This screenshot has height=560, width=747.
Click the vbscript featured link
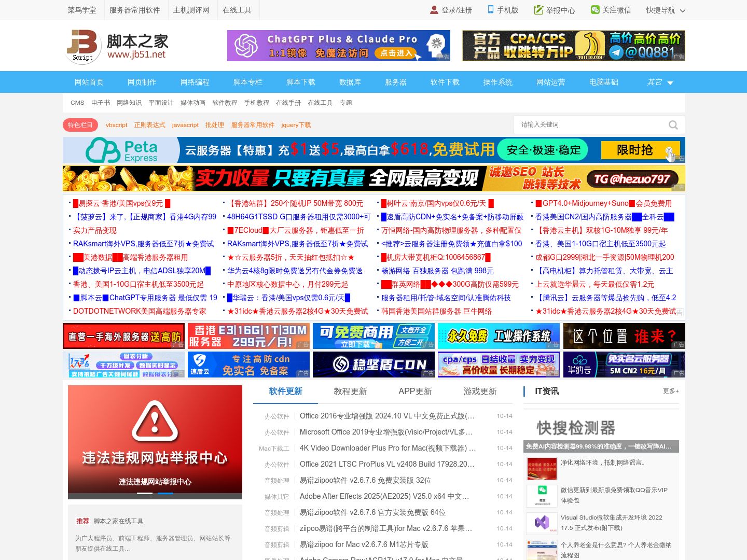pos(116,125)
